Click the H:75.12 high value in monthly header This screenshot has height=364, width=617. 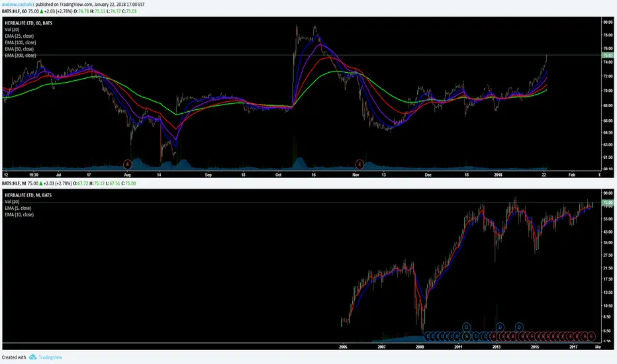pyautogui.click(x=97, y=183)
